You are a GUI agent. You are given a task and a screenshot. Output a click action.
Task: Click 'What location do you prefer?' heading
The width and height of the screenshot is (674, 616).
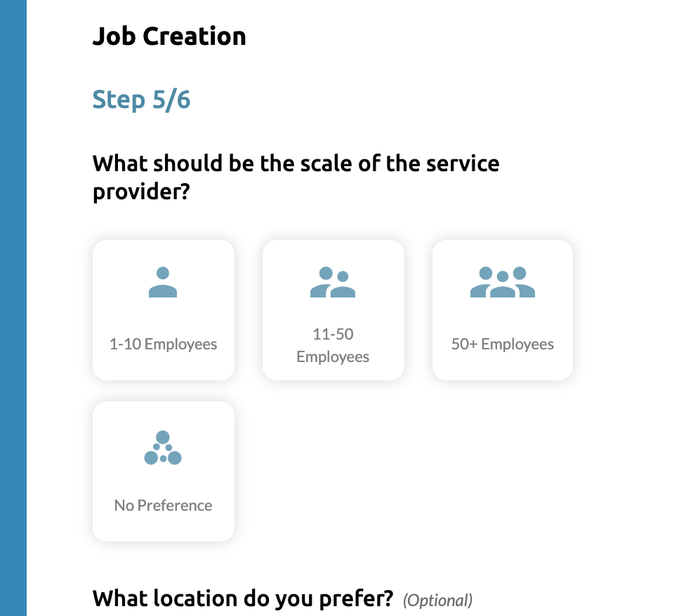(243, 598)
